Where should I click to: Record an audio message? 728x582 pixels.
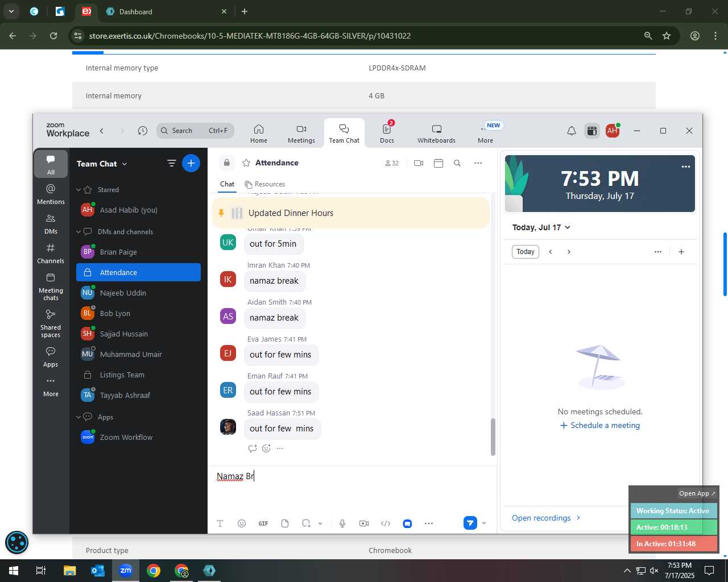[x=342, y=523]
